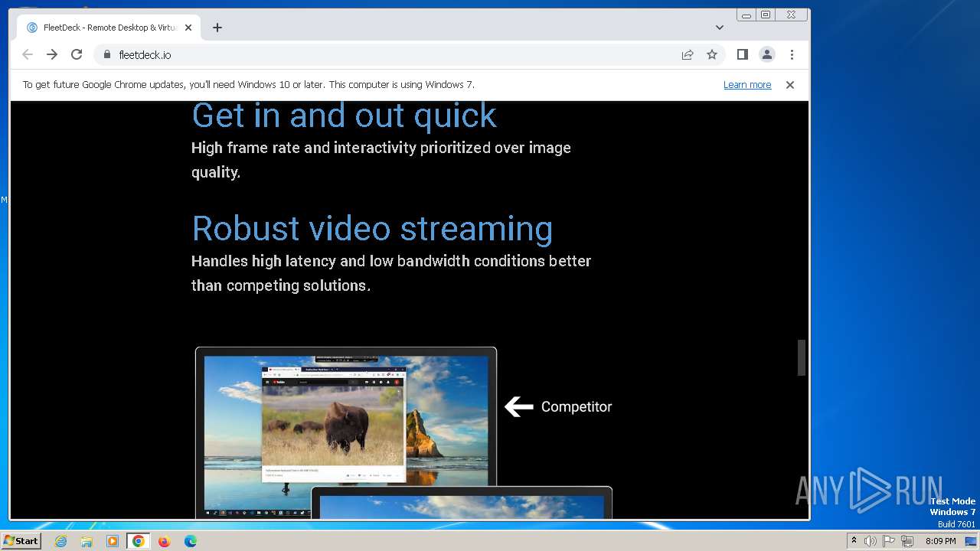Show hidden tray icons arrow
980x551 pixels.
click(x=854, y=541)
